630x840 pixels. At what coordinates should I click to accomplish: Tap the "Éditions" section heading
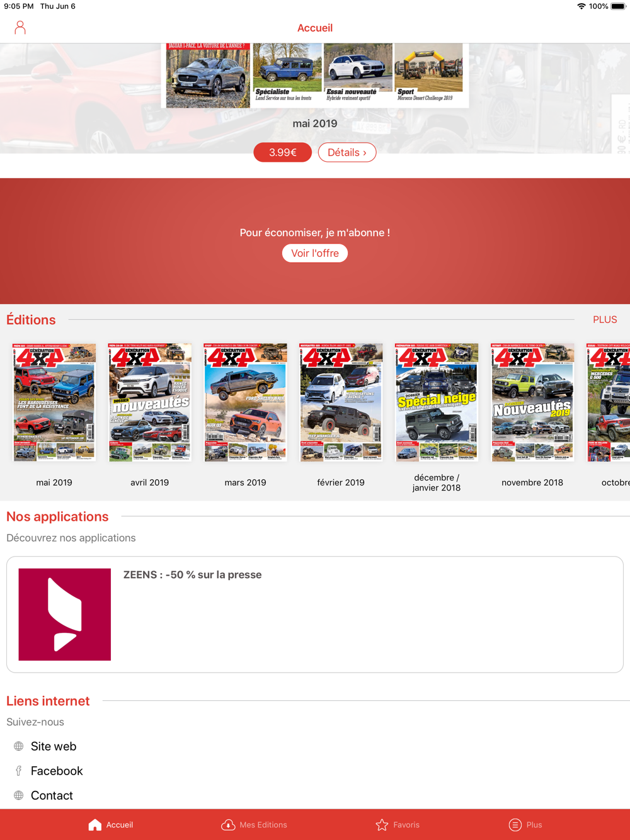pos(31,320)
